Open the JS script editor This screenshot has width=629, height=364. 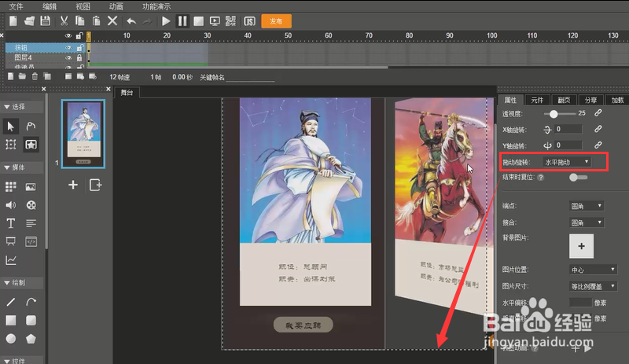click(249, 21)
